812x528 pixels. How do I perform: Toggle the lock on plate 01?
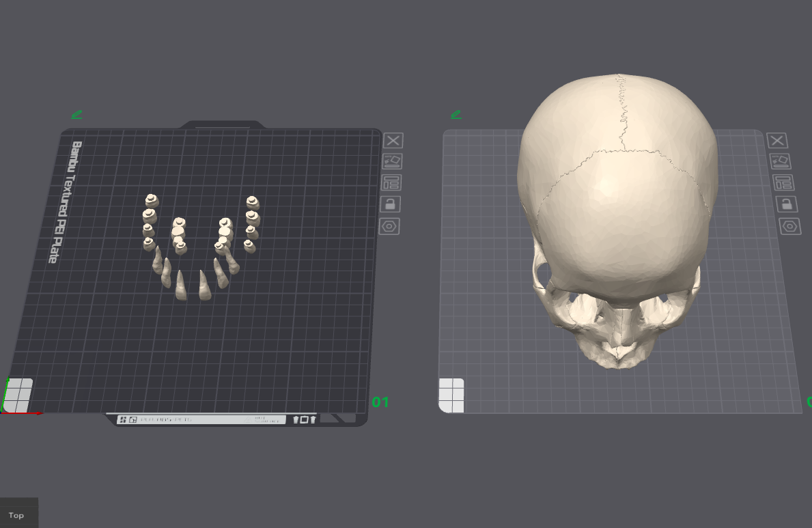390,204
